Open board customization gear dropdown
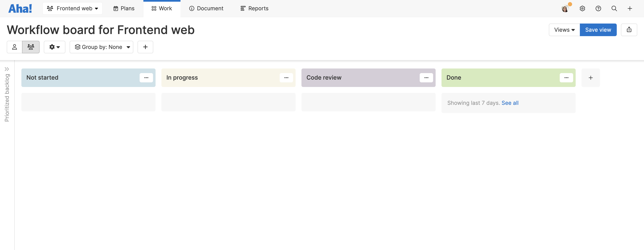 [55, 47]
